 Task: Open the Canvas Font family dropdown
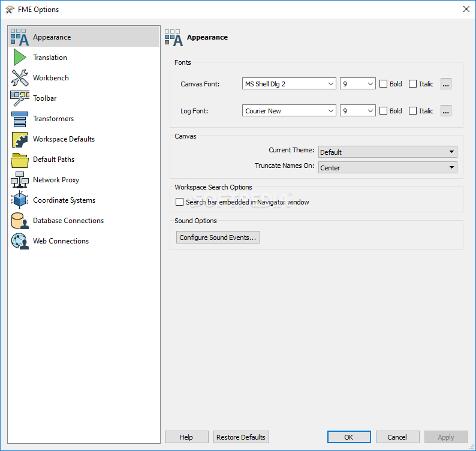click(x=289, y=84)
